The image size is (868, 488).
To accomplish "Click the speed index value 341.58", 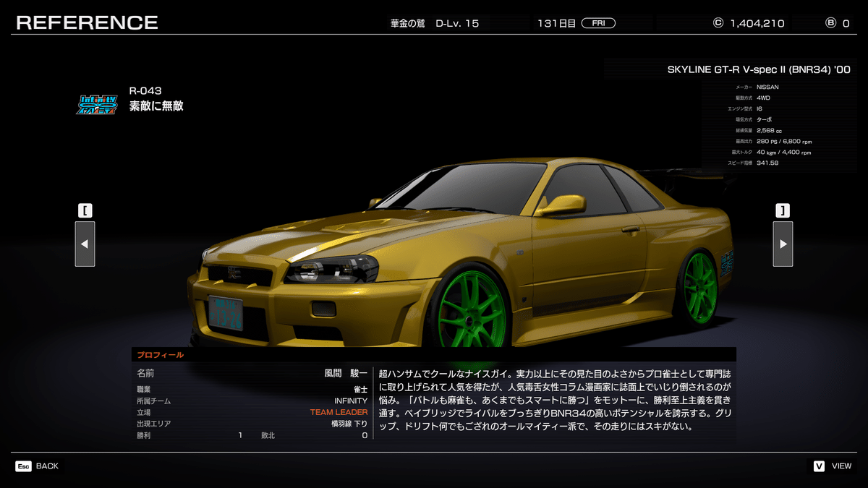I will tap(767, 163).
